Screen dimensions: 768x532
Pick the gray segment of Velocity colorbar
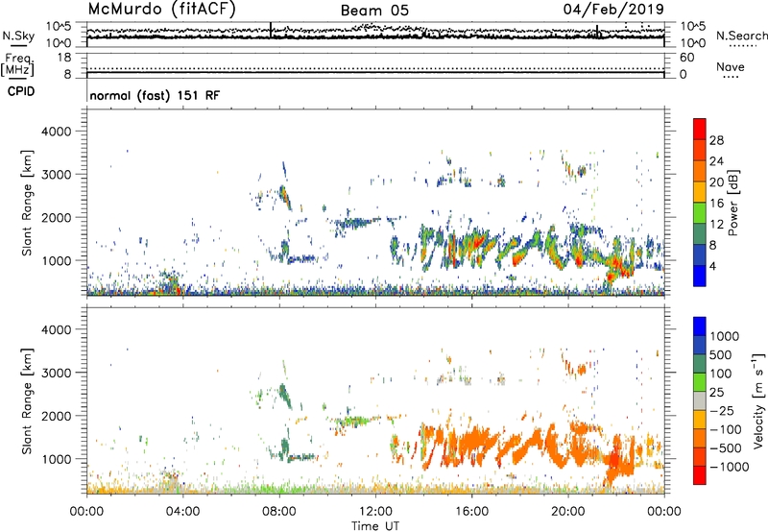pos(700,401)
